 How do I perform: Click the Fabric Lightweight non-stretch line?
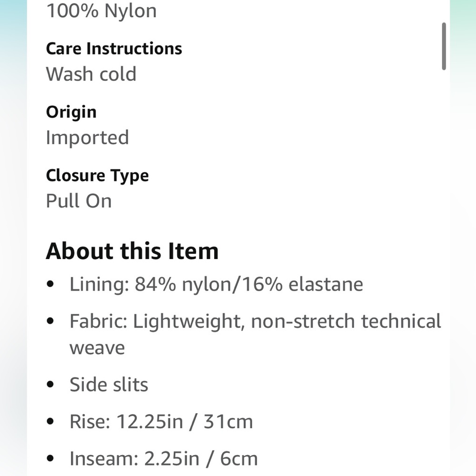click(x=255, y=321)
